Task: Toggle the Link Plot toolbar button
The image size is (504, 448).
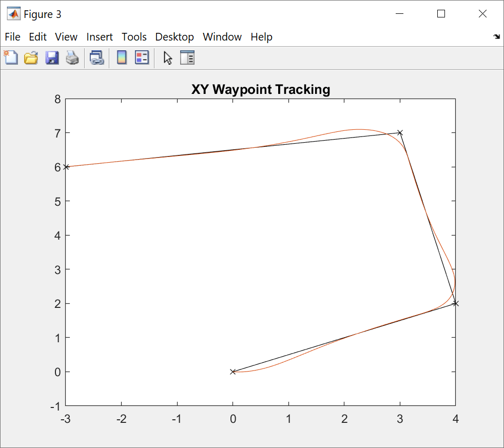Action: (x=96, y=58)
